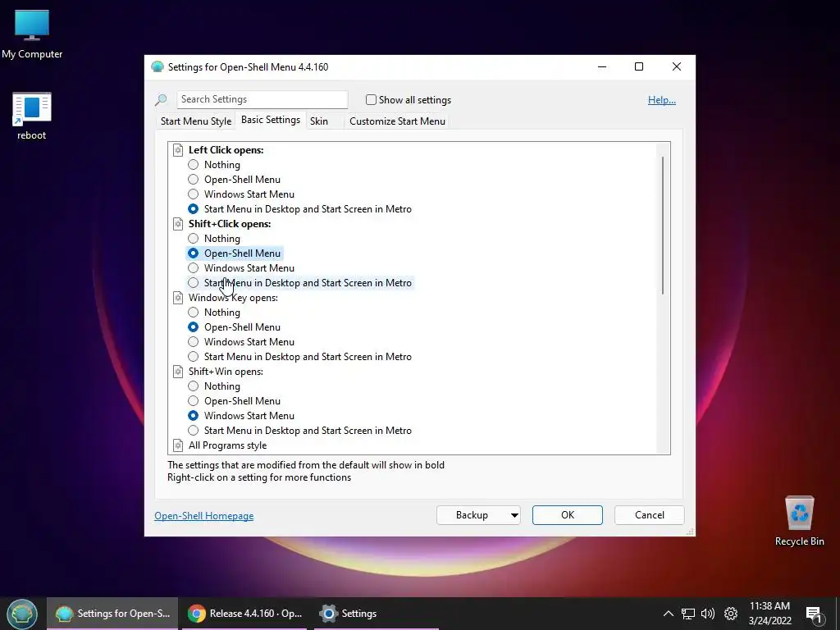Click the Backup button
This screenshot has width=840, height=630.
click(472, 515)
